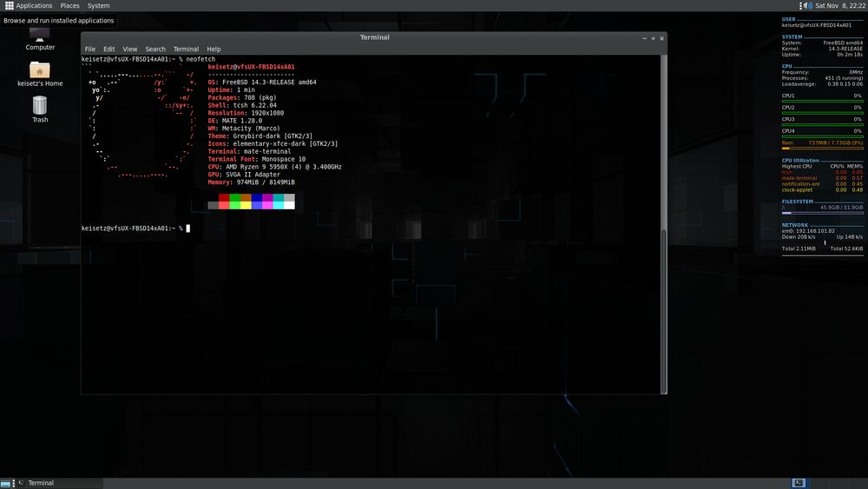Open the Terminal window's View menu

pyautogui.click(x=130, y=50)
